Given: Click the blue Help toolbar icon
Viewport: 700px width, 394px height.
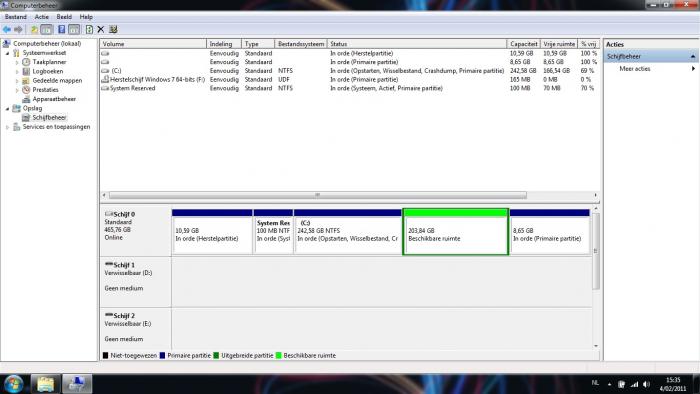Looking at the screenshot, I should [x=62, y=29].
